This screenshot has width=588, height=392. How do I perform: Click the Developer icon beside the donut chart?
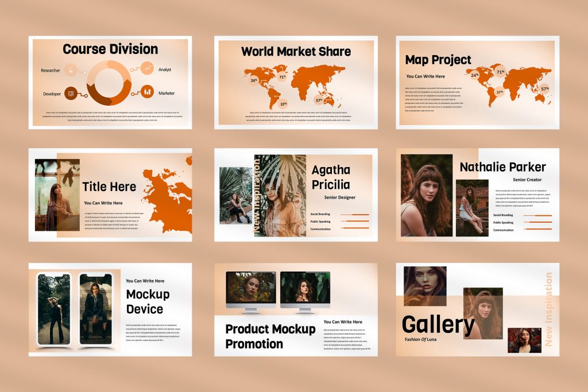coord(71,94)
